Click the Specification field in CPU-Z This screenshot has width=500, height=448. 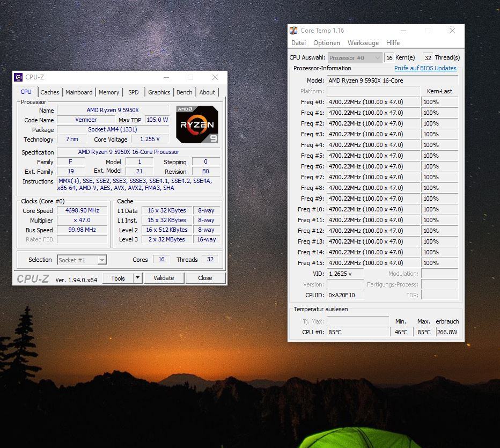click(138, 152)
